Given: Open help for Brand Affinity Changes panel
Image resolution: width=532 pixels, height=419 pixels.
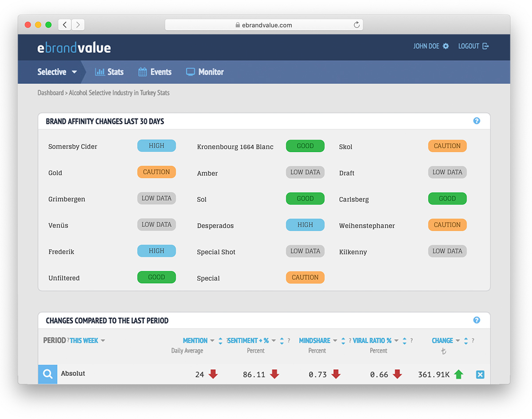Looking at the screenshot, I should click(x=477, y=121).
